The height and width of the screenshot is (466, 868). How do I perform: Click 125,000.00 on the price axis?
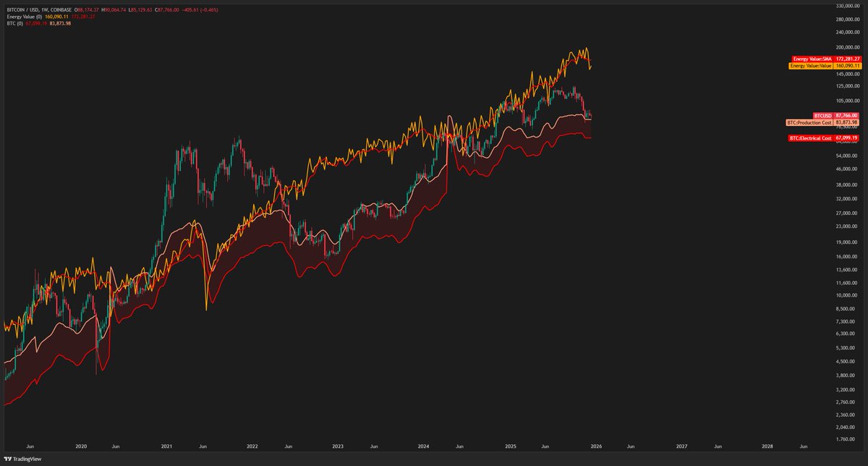point(848,87)
